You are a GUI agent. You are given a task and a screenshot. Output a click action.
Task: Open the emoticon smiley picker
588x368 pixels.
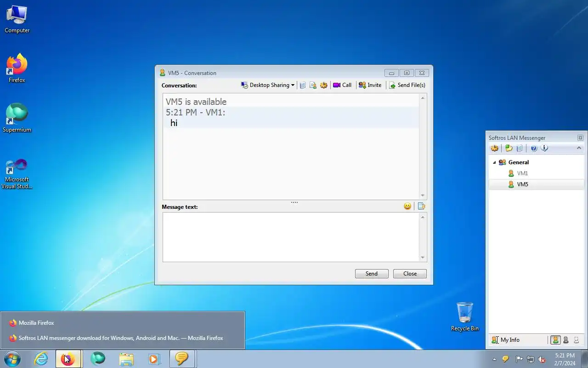pyautogui.click(x=407, y=206)
